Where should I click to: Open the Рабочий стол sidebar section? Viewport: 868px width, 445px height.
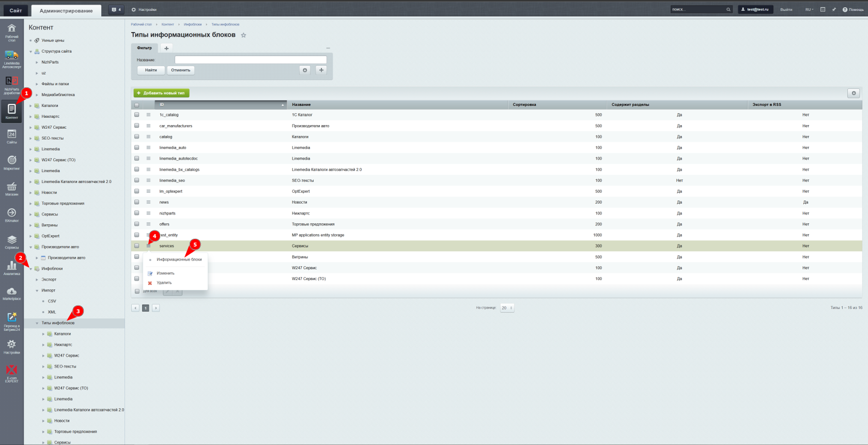click(12, 32)
